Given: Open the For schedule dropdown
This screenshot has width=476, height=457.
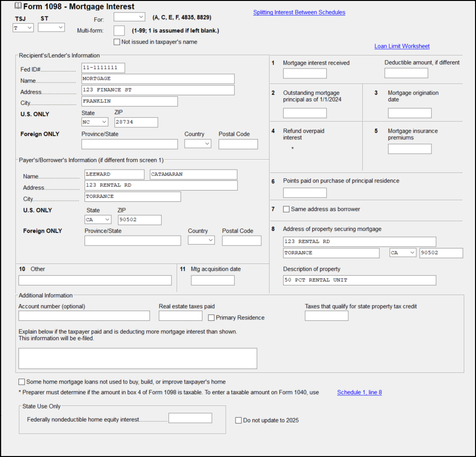Looking at the screenshot, I should [129, 17].
